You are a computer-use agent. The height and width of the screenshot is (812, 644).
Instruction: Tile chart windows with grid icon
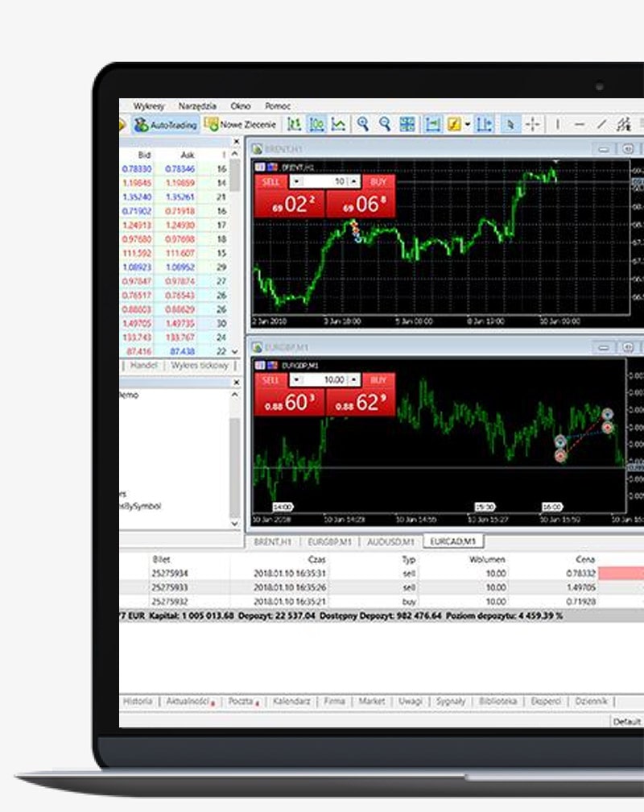tap(407, 124)
